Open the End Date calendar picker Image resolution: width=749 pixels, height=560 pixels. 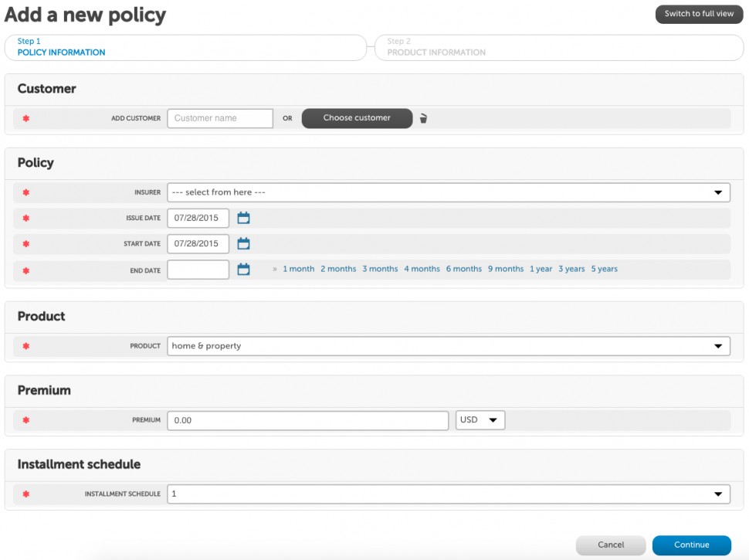tap(243, 270)
